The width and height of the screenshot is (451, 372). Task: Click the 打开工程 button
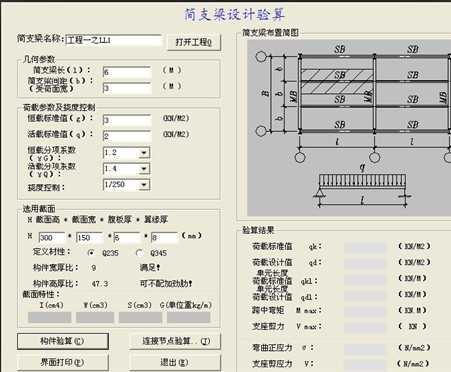pos(194,42)
